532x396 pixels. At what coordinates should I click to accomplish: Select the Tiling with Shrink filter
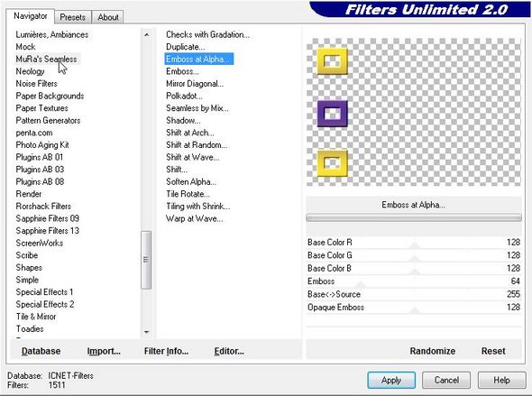(198, 207)
